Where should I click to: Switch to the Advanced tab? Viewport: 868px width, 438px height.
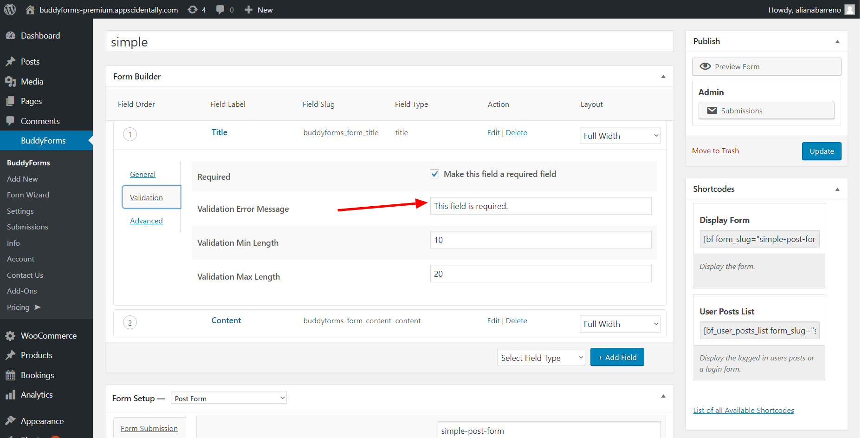pos(146,221)
